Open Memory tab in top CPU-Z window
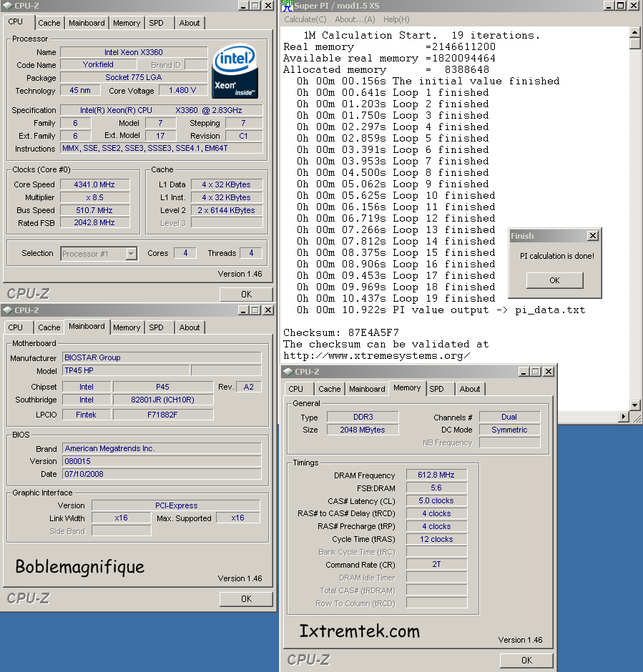The height and width of the screenshot is (672, 643). [127, 23]
